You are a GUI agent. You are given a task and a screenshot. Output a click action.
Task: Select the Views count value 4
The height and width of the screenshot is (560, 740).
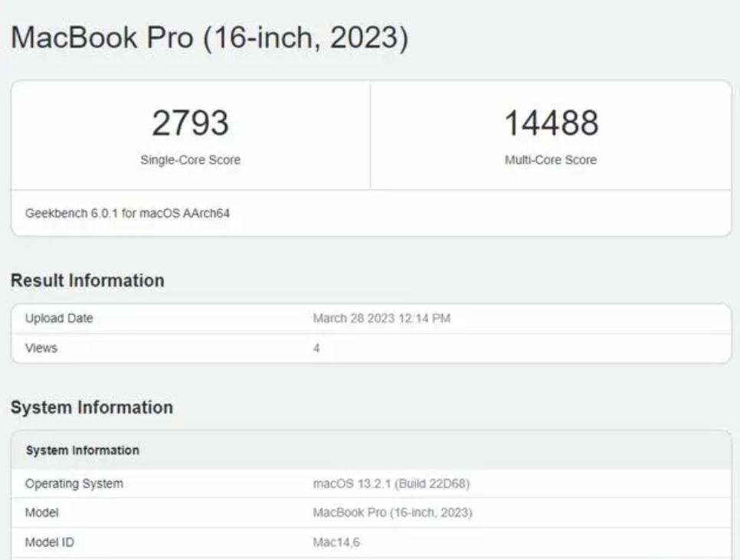tap(316, 348)
